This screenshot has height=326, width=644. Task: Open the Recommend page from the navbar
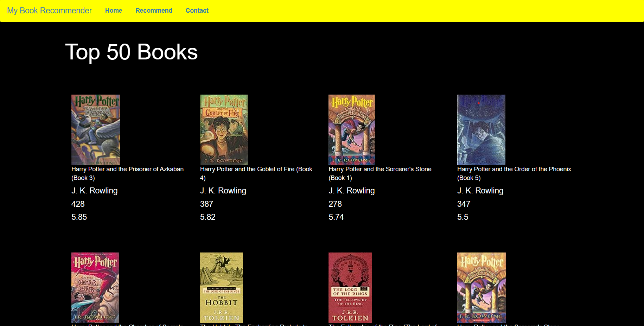[x=154, y=11]
